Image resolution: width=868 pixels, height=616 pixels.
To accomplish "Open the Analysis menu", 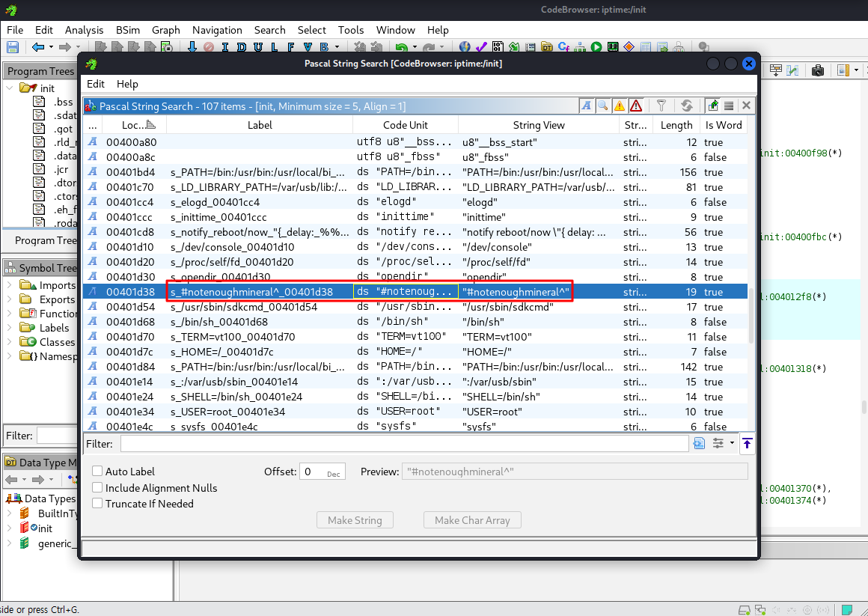I will [x=84, y=30].
